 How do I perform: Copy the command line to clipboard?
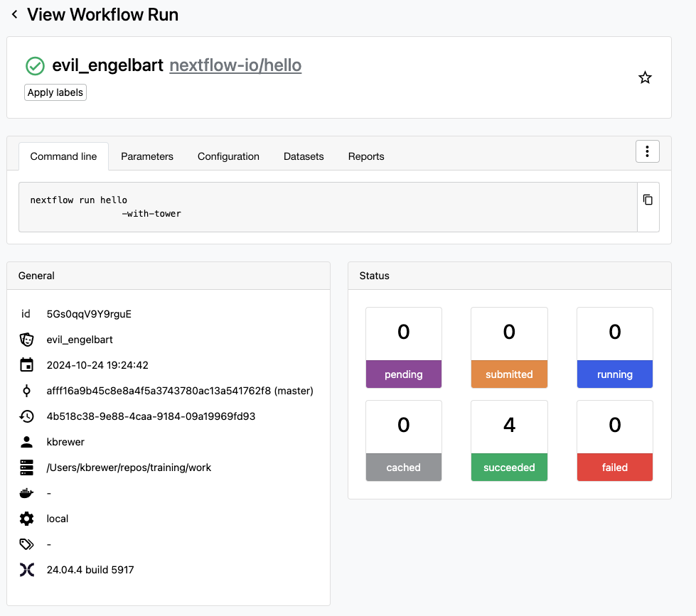(x=648, y=200)
